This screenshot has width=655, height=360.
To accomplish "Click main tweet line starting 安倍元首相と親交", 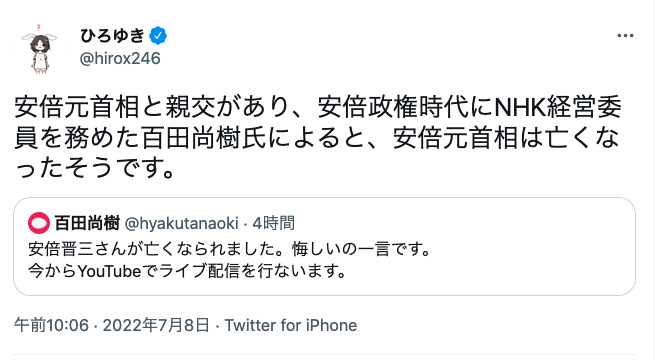I will click(x=318, y=107).
